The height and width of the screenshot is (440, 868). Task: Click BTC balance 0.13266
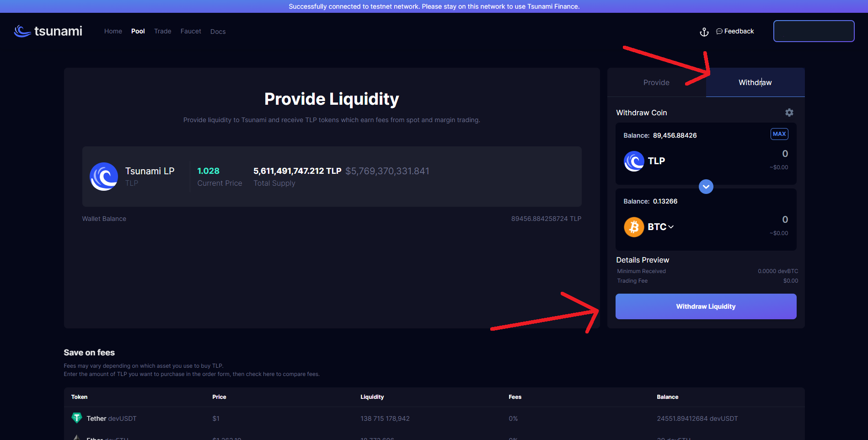coord(665,201)
